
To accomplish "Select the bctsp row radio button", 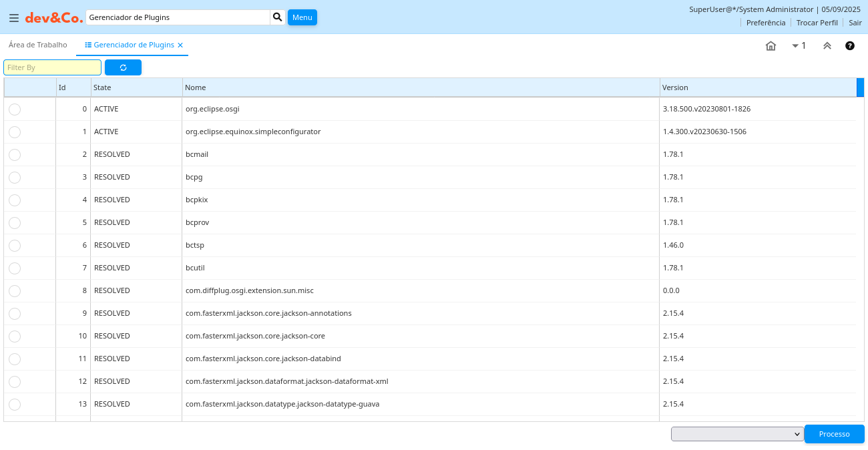I will pyautogui.click(x=15, y=246).
